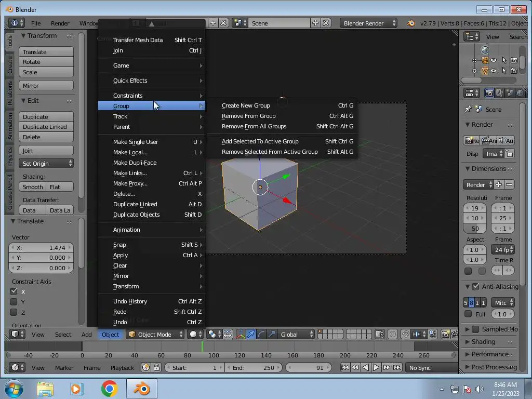
Task: Toggle Cube visibility eye in Outliner
Action: pyautogui.click(x=494, y=71)
